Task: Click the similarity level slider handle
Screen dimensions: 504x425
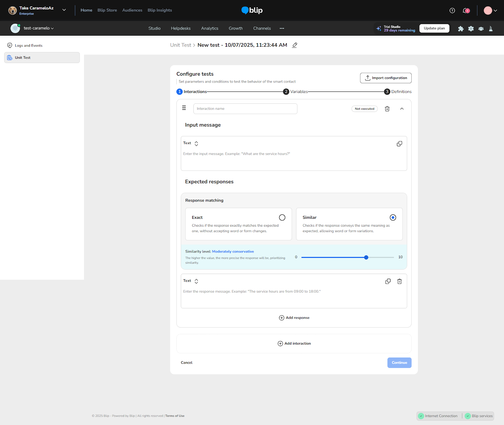Action: [366, 257]
